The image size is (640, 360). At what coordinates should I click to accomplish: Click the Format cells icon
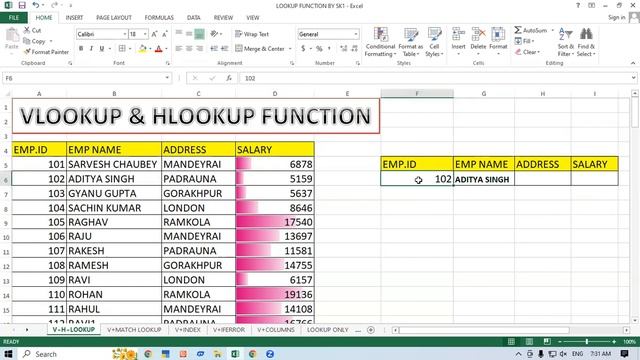[x=498, y=35]
